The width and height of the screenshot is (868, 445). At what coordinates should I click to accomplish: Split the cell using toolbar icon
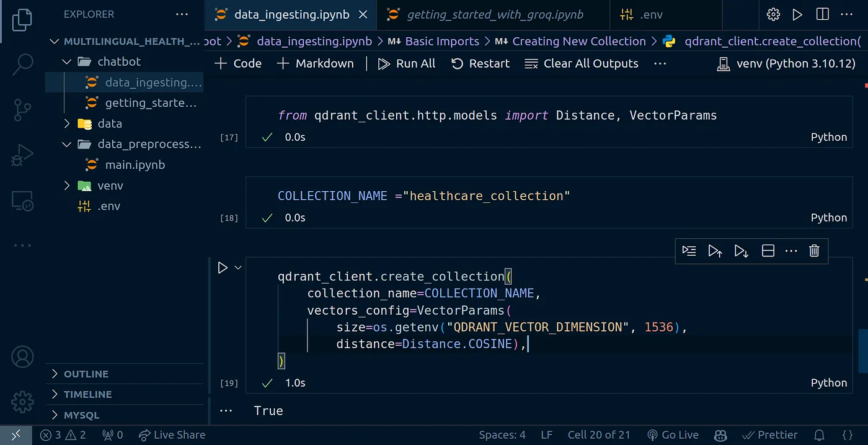[768, 251]
